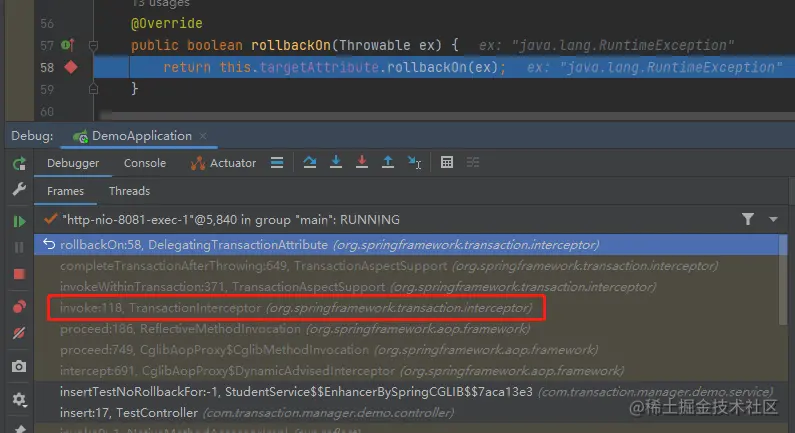Select the Threads tab

[129, 191]
